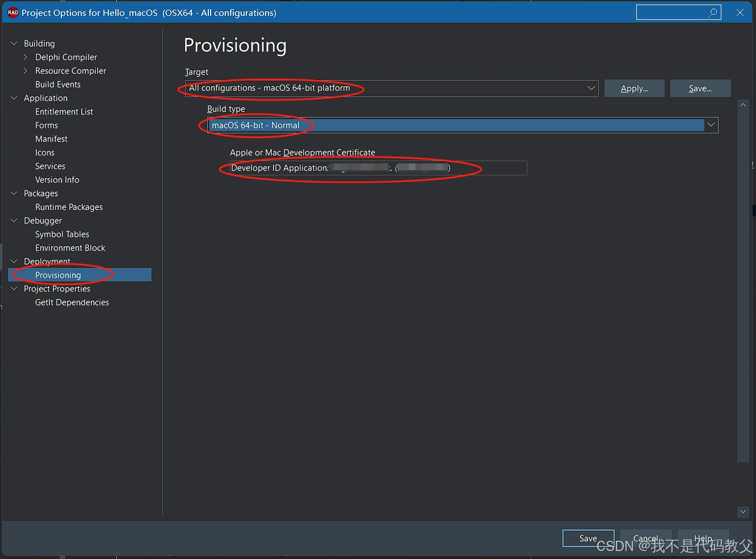Select the Application label in the tree
The width and height of the screenshot is (756, 559).
click(x=45, y=98)
